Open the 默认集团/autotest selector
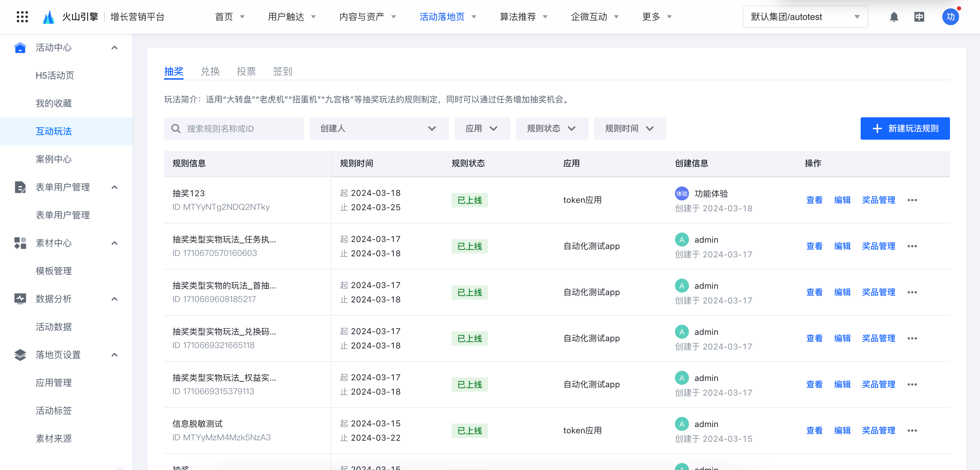Screen dimensions: 980x470 tap(805, 17)
